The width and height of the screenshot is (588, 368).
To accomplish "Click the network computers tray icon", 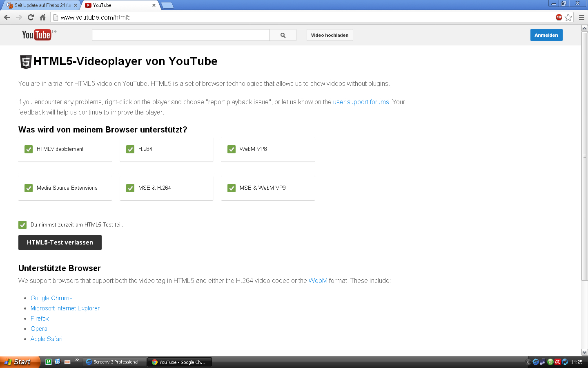I will (542, 362).
